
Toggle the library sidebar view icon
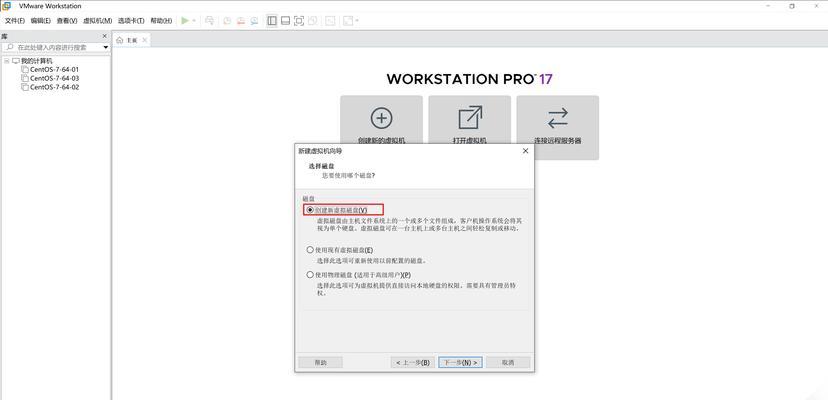(x=272, y=21)
